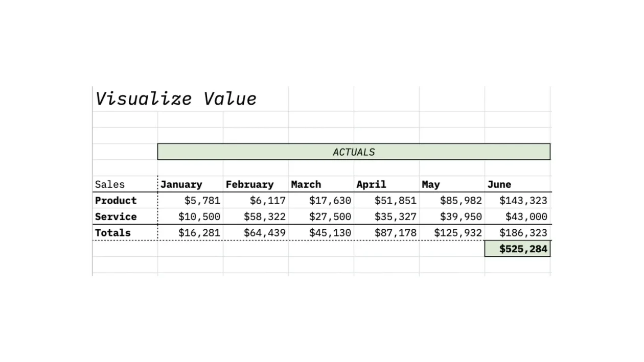This screenshot has width=644, height=362.
Task: Click the March column header
Action: 306,184
